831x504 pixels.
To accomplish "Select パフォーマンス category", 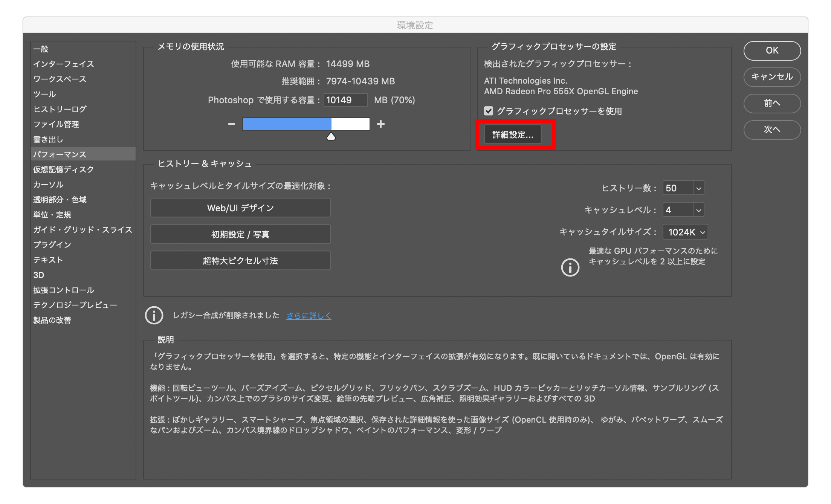I will point(83,154).
